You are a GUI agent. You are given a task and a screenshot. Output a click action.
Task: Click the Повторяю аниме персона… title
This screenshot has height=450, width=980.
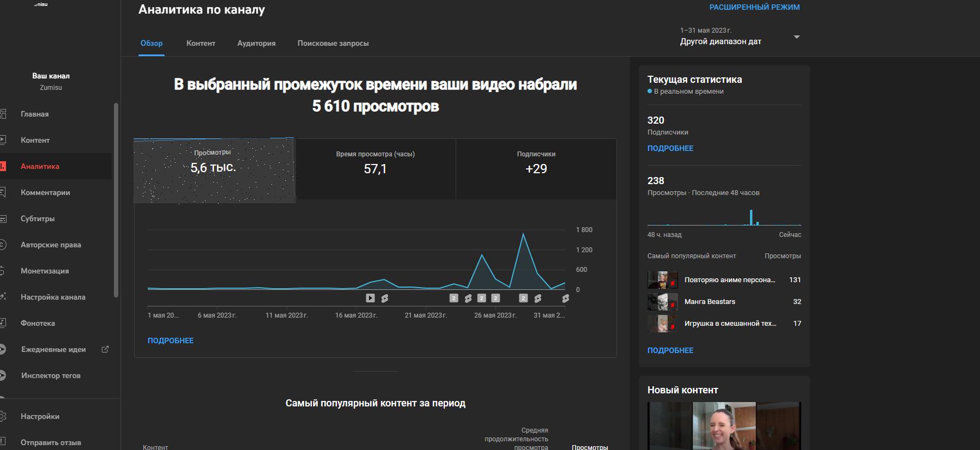pos(730,279)
